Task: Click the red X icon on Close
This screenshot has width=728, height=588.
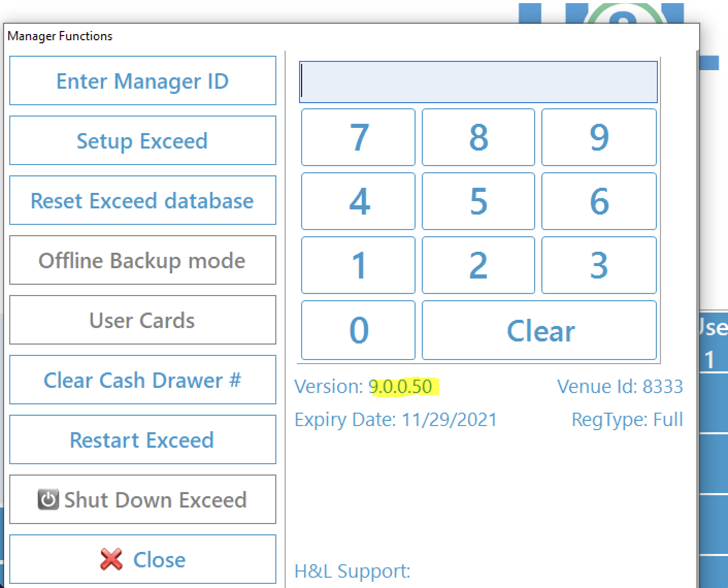Action: pos(110,559)
